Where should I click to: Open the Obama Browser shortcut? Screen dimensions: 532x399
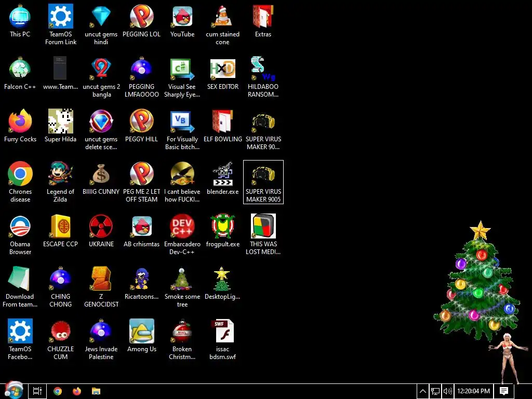[20, 234]
